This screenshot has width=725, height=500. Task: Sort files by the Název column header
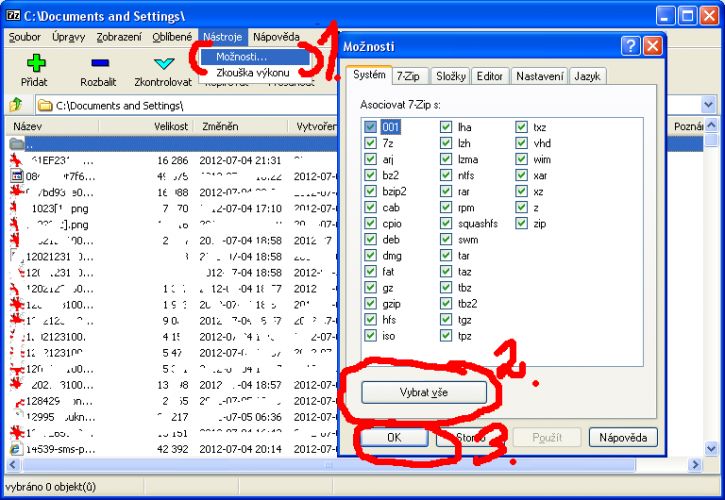pyautogui.click(x=52, y=126)
